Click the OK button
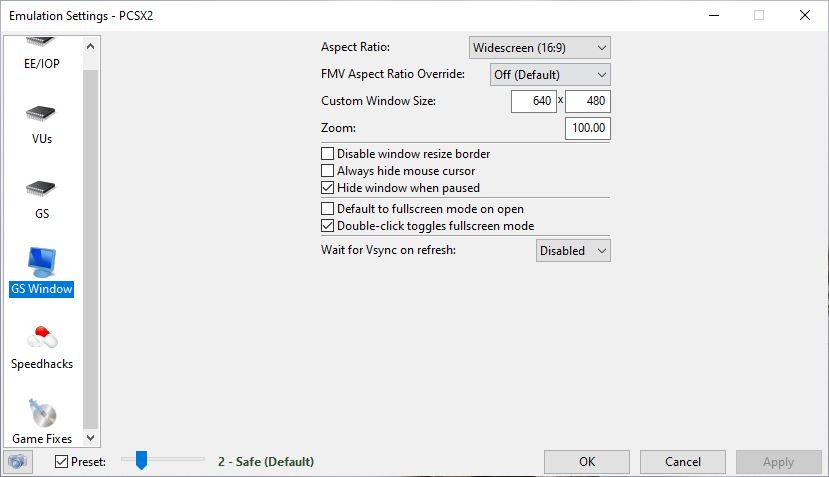The width and height of the screenshot is (829, 477). tap(587, 462)
